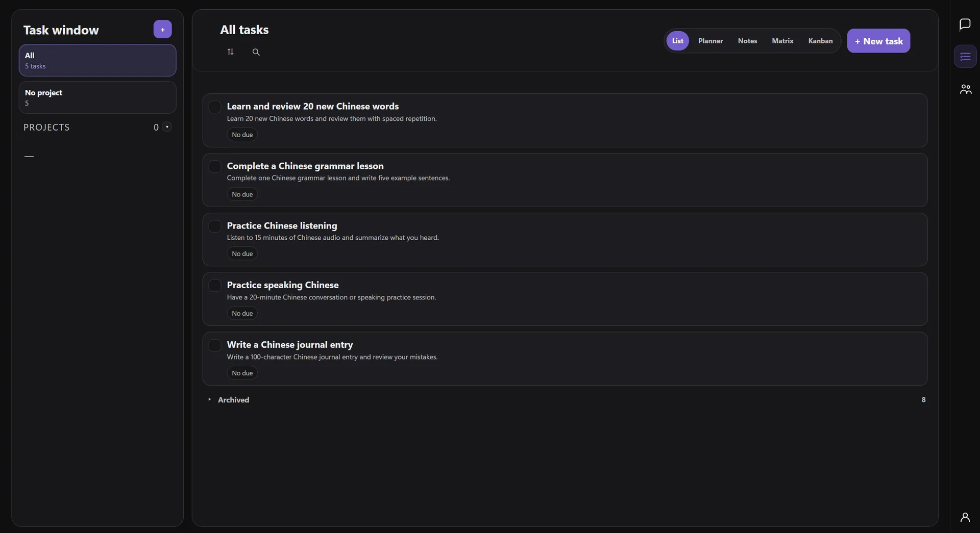Check off Learn and review 20 new Chinese words
980x533 pixels.
[x=215, y=107]
